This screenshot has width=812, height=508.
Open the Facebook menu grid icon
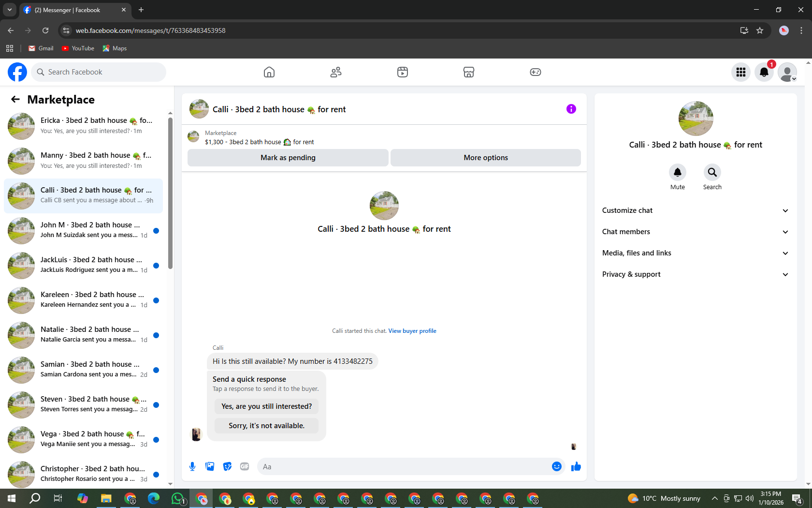click(x=741, y=72)
